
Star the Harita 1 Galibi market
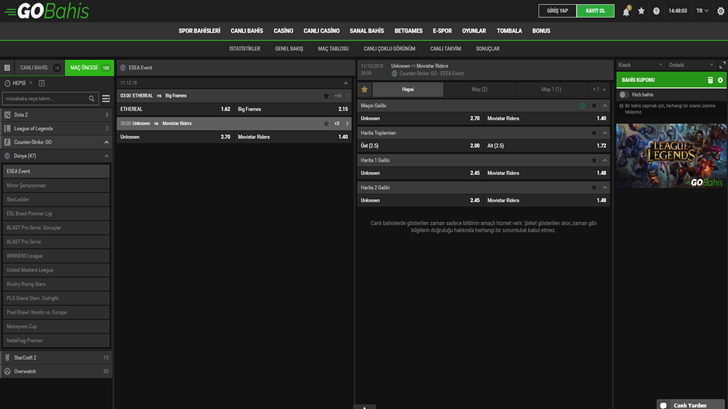tap(594, 160)
